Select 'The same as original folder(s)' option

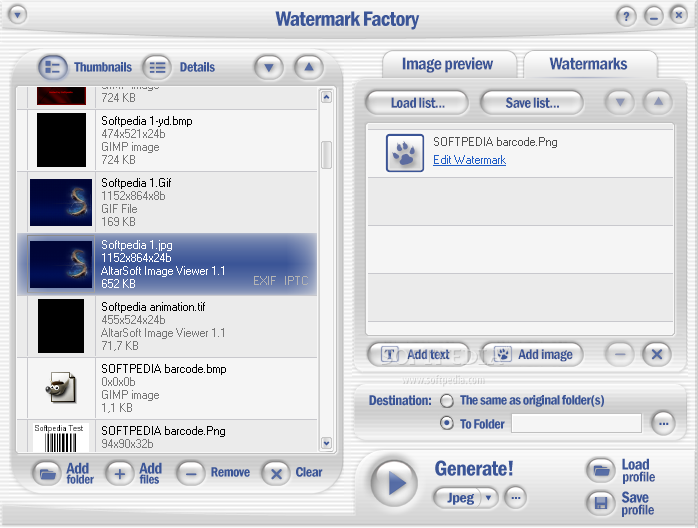click(447, 401)
